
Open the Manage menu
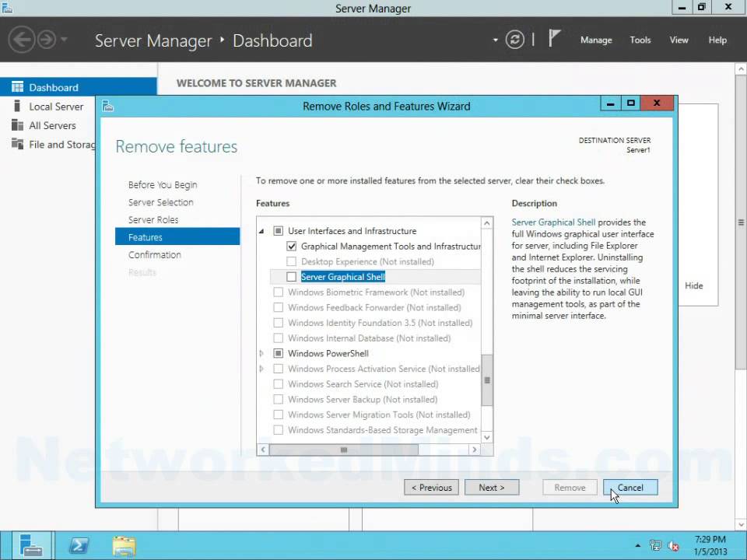pyautogui.click(x=596, y=40)
